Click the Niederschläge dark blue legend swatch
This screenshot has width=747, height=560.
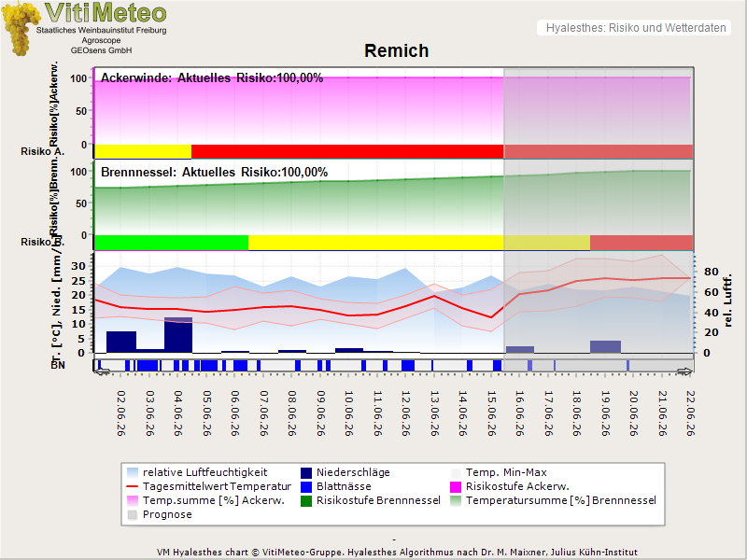click(x=306, y=472)
